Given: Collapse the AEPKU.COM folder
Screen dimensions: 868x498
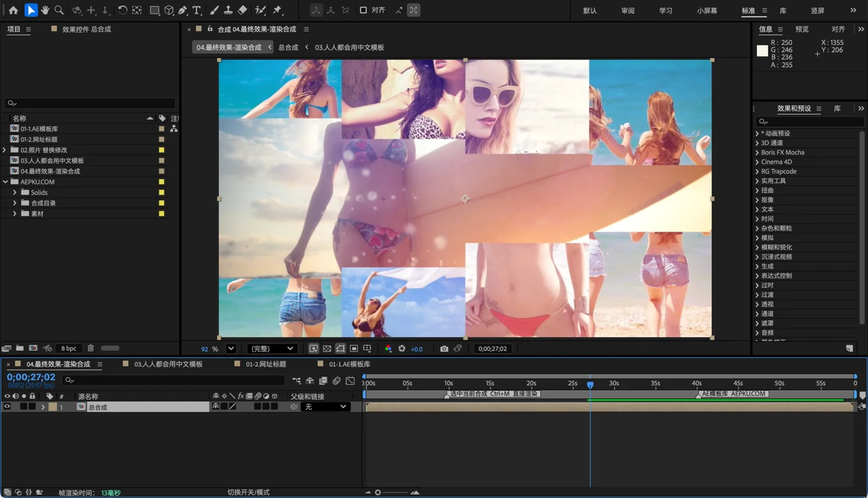Looking at the screenshot, I should pos(5,182).
